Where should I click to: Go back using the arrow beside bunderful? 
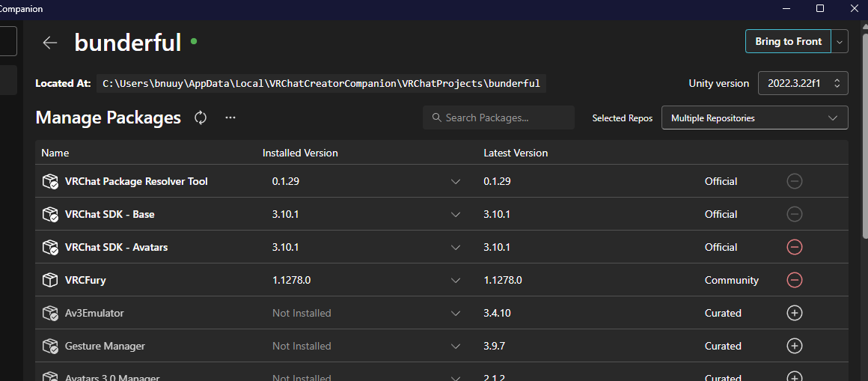(x=50, y=43)
